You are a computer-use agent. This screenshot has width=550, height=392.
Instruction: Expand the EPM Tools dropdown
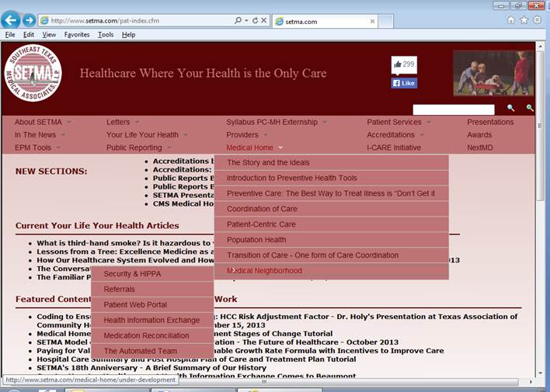(x=37, y=147)
